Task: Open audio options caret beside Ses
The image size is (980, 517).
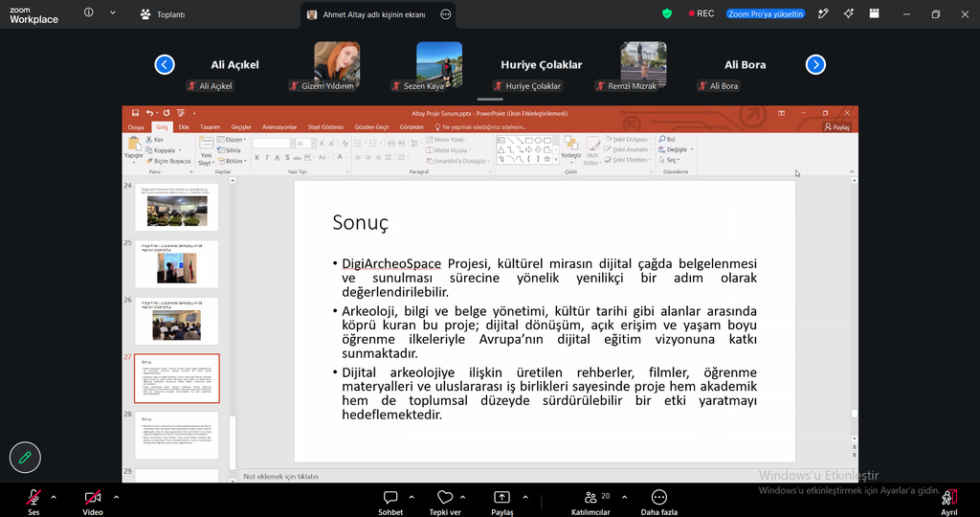Action: pos(54,498)
